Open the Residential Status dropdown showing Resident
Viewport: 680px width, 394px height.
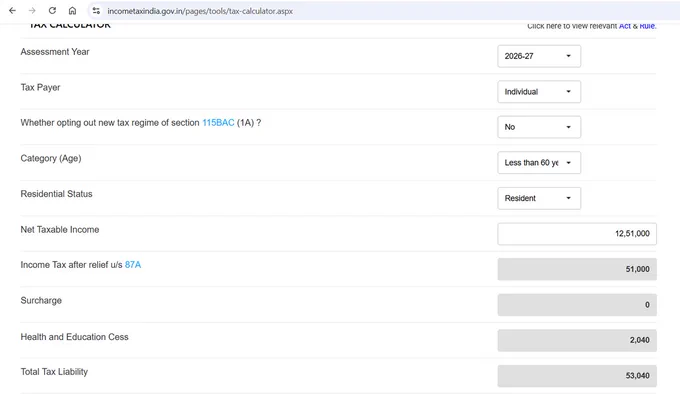pyautogui.click(x=539, y=198)
